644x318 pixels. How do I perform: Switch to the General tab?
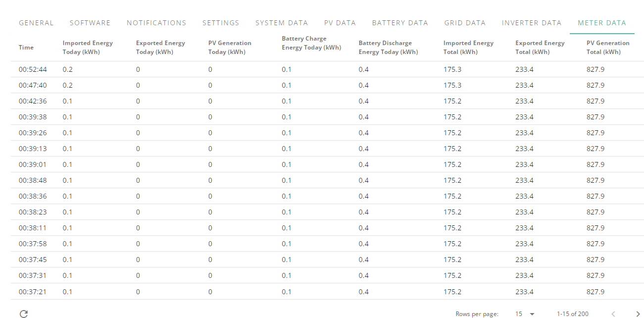click(x=36, y=23)
